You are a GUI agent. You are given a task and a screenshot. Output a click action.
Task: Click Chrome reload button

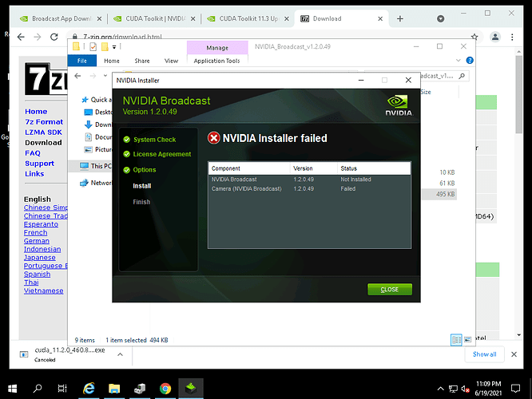click(54, 37)
